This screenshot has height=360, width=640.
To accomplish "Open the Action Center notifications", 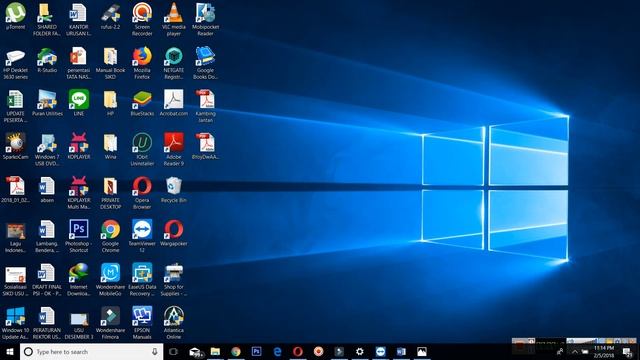I will tap(627, 351).
